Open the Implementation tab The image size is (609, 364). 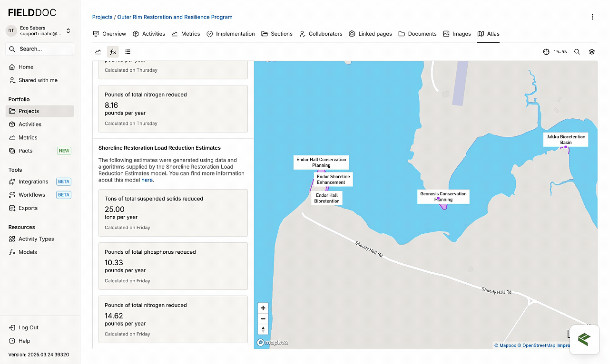coord(231,34)
